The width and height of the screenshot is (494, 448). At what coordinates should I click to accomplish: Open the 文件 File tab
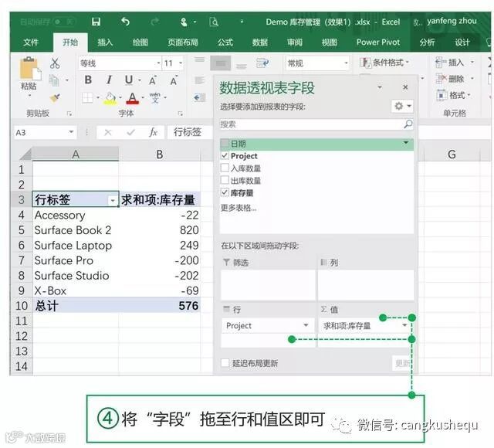pyautogui.click(x=31, y=42)
